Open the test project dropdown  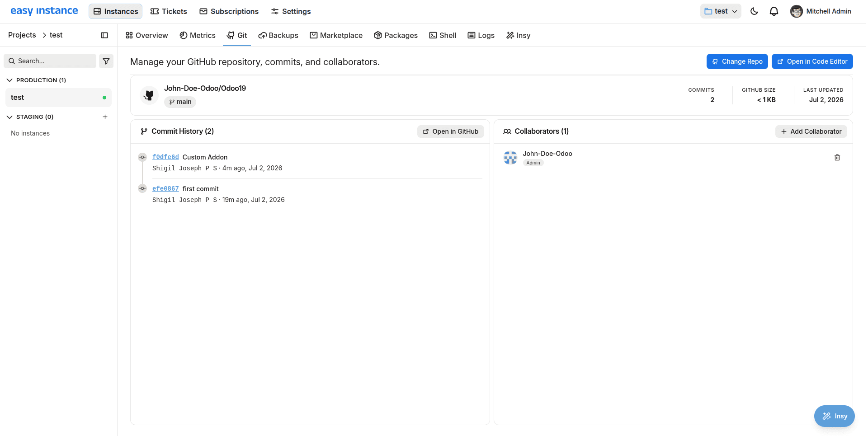[x=721, y=11]
